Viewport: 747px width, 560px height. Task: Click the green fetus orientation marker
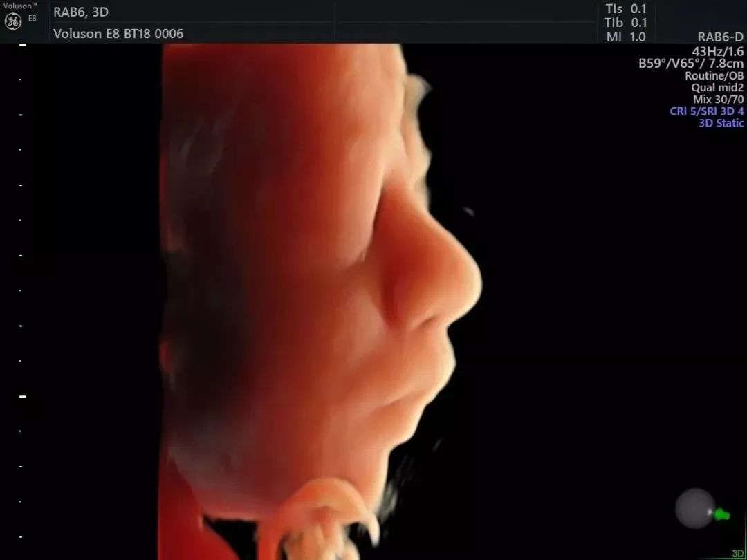click(722, 514)
